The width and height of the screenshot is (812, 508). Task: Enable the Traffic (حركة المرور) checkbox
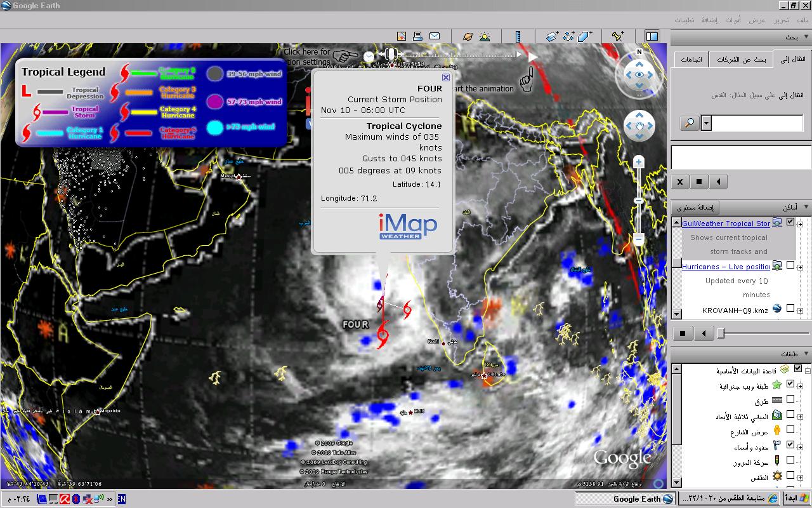790,460
